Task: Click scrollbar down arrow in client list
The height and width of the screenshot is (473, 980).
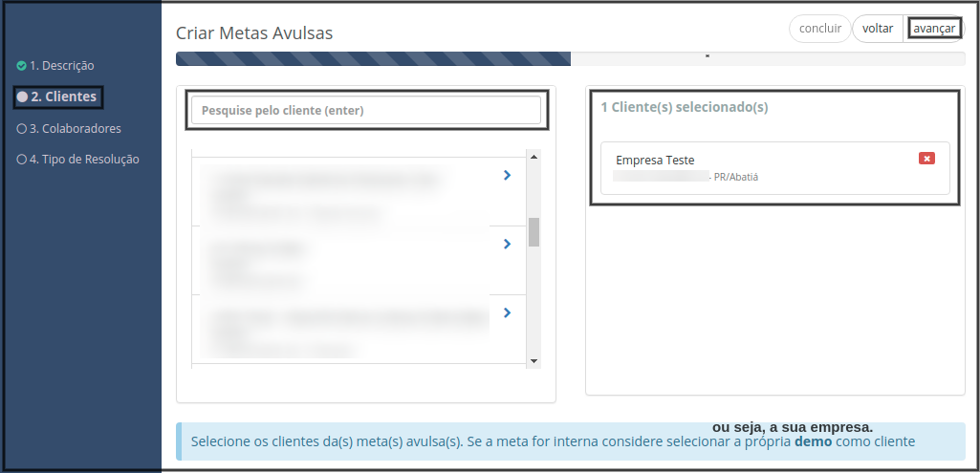Action: pos(534,361)
